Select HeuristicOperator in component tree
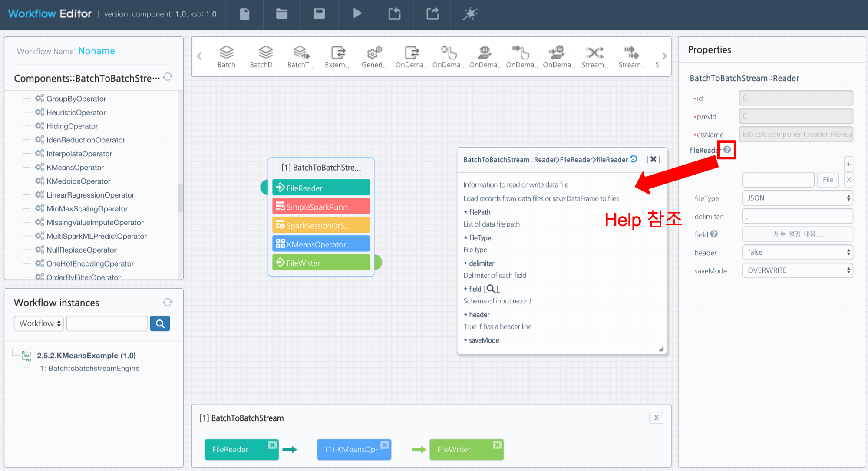This screenshot has height=471, width=868. (x=76, y=112)
